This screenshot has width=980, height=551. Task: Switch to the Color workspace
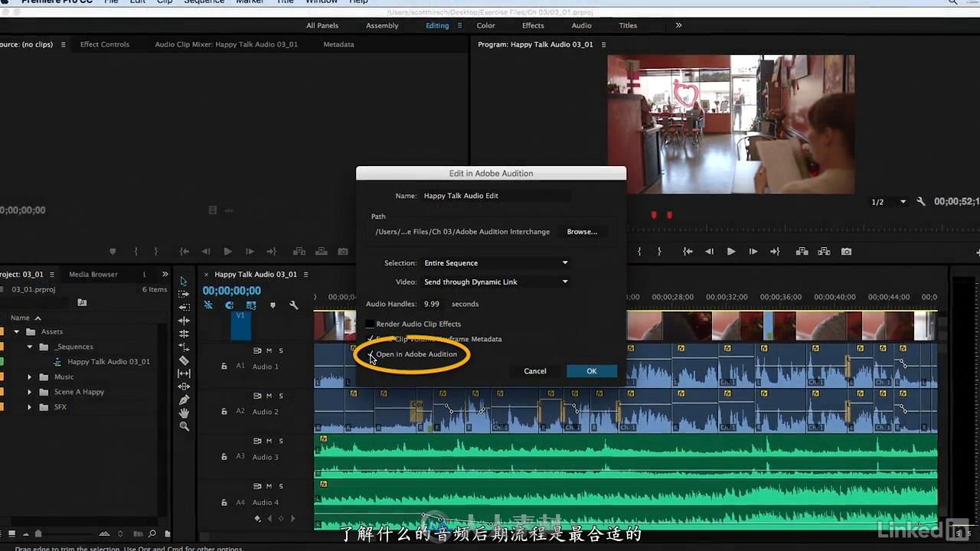click(x=486, y=25)
